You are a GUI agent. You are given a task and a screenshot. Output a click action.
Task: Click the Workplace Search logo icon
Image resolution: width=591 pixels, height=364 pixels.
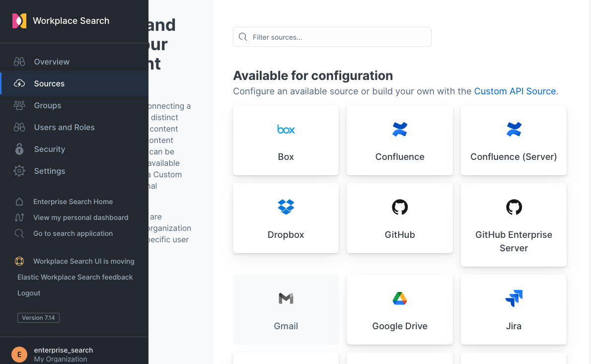19,21
